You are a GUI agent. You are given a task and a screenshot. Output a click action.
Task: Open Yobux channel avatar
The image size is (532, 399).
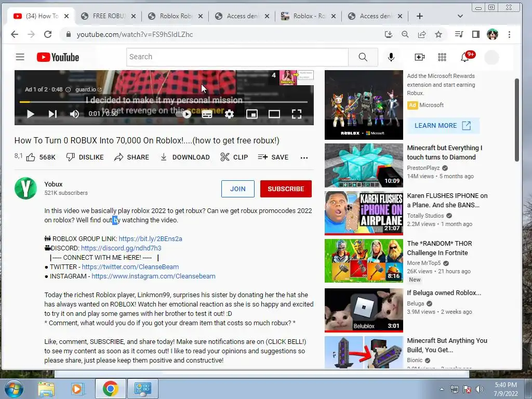26,188
